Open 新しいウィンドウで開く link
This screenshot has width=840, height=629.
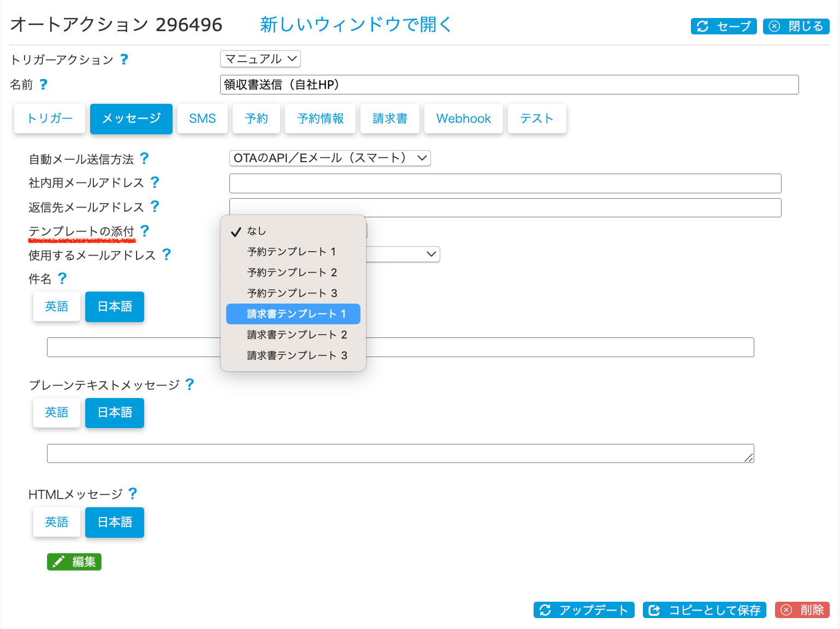coord(356,25)
